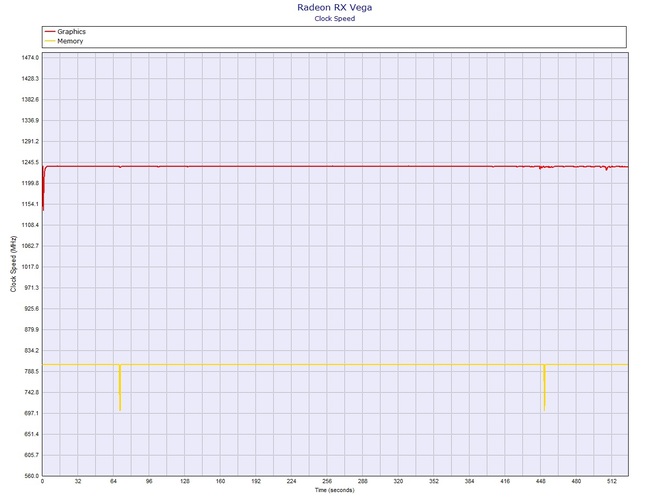670x502 pixels.
Task: Click the 1291.2 y-axis value
Action: point(30,141)
